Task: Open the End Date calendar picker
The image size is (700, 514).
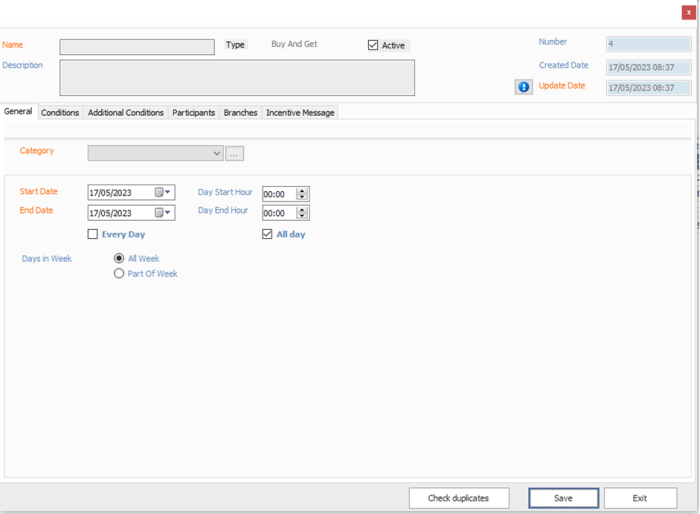Action: coord(163,213)
